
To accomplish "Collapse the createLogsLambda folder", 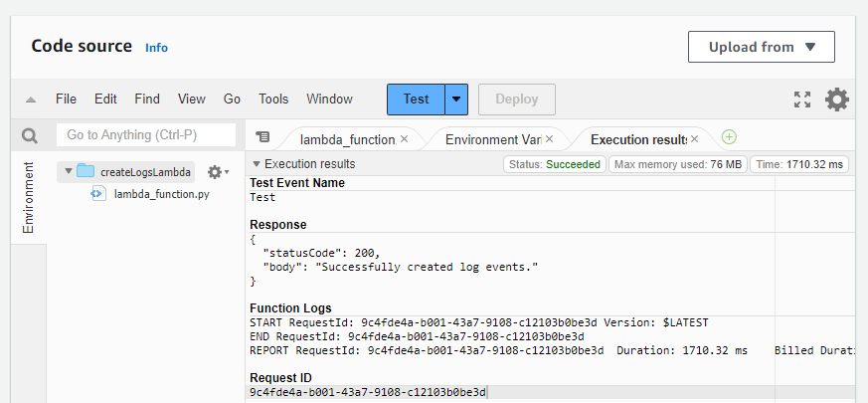I will pyautogui.click(x=69, y=171).
